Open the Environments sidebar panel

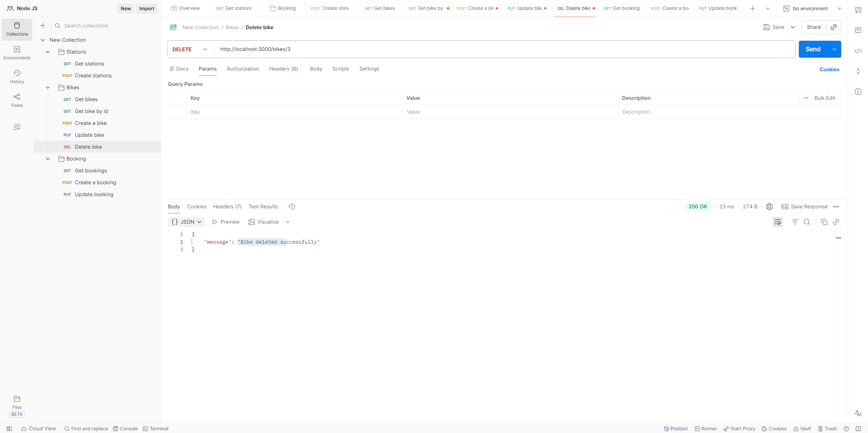(17, 53)
